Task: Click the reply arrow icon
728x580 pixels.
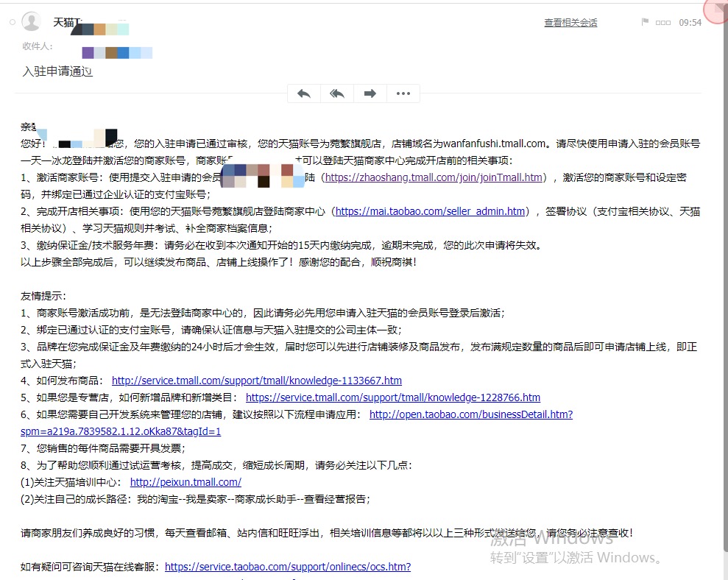Action: tap(304, 93)
